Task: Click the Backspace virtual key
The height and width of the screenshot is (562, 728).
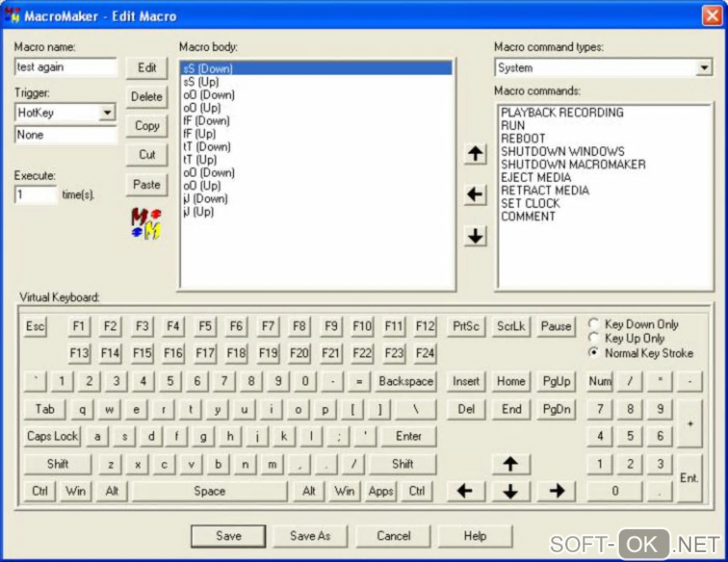Action: coord(406,382)
